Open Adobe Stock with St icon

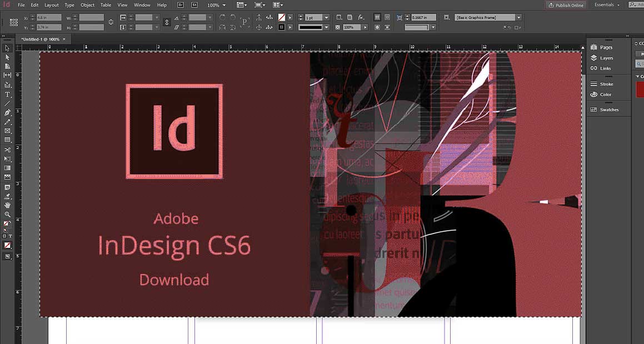pyautogui.click(x=193, y=5)
